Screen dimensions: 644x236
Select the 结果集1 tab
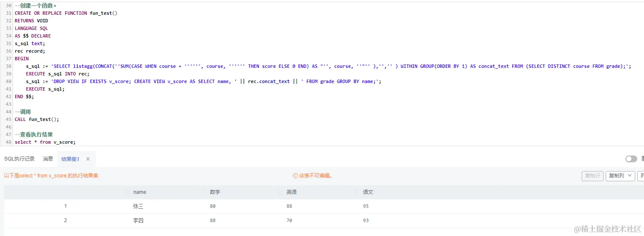pos(70,159)
